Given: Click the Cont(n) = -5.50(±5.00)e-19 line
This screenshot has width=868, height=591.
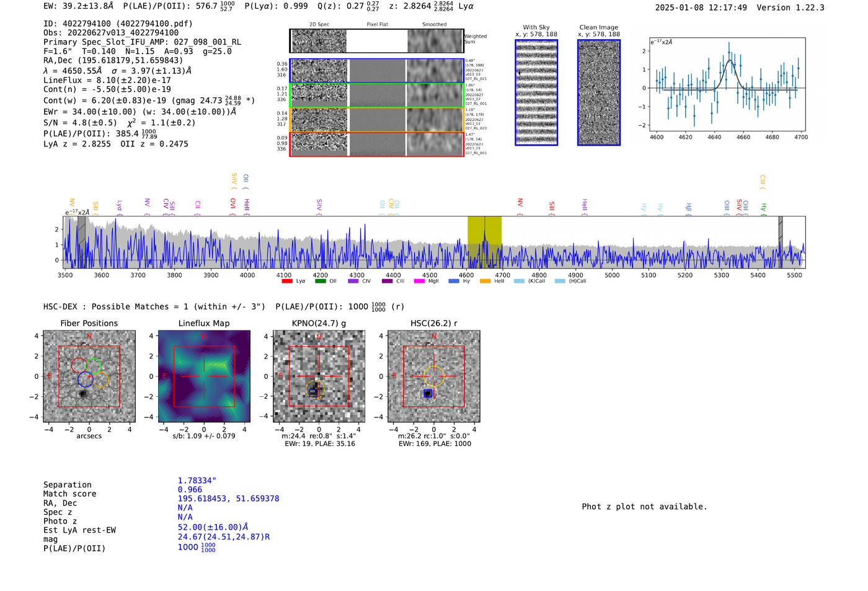Looking at the screenshot, I should click(x=107, y=89).
